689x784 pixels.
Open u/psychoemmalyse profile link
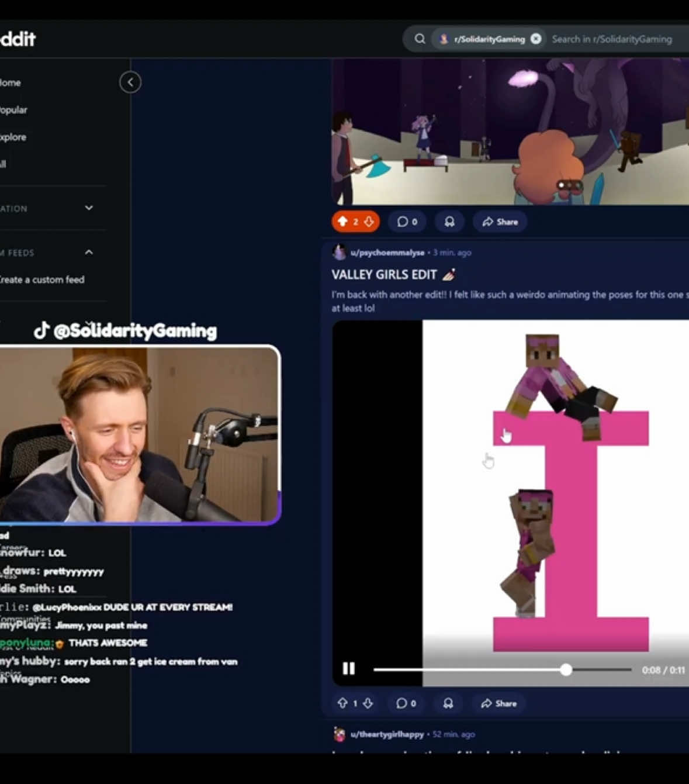tap(387, 253)
